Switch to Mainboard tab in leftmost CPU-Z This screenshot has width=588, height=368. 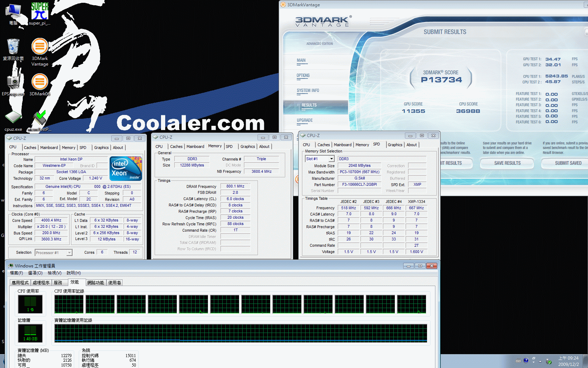49,148
